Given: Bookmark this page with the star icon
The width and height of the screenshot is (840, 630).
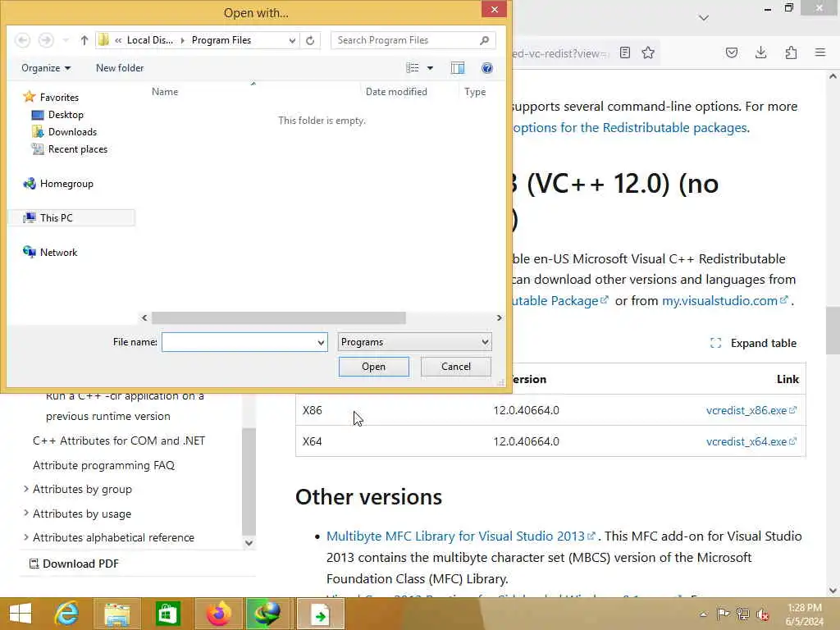Looking at the screenshot, I should [648, 52].
